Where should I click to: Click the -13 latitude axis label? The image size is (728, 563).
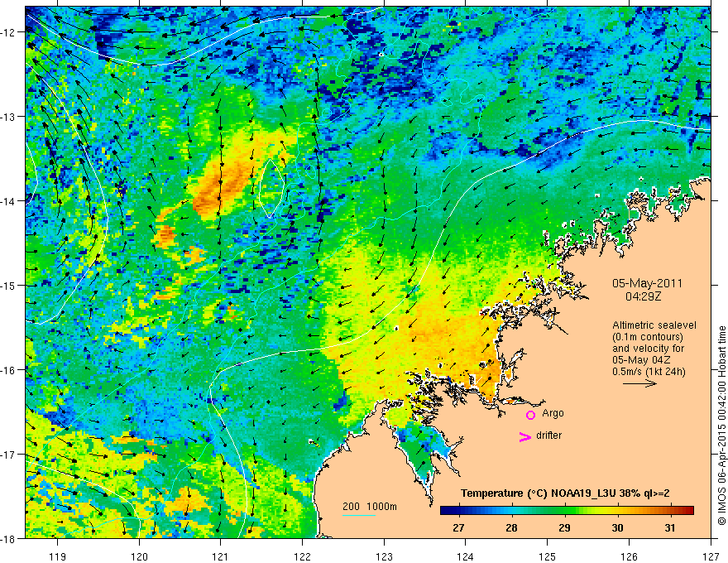click(9, 117)
